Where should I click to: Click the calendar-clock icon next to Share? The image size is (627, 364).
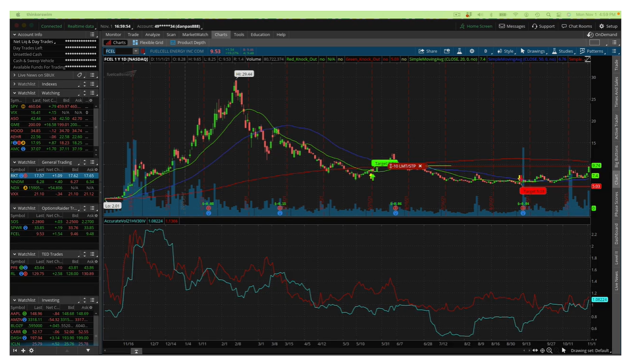pos(447,51)
